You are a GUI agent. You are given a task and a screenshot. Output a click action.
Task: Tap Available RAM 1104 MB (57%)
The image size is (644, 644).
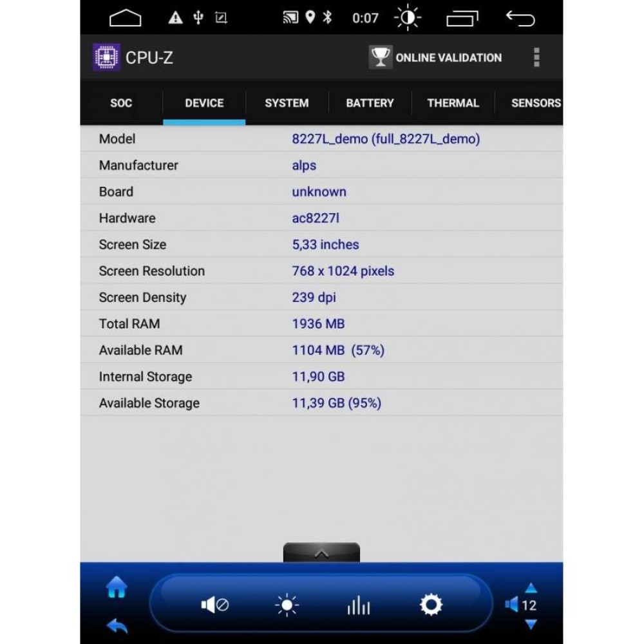pyautogui.click(x=338, y=350)
